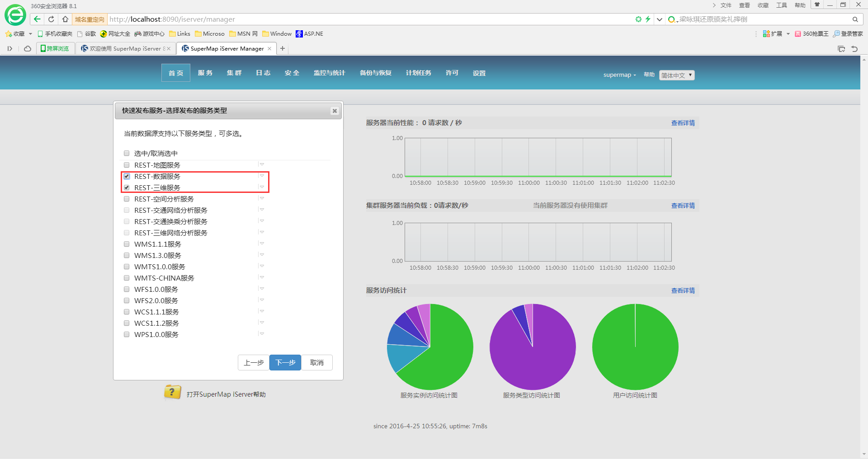Check the REST-空间分析服务 checkbox
Image resolution: width=868 pixels, height=459 pixels.
(127, 199)
